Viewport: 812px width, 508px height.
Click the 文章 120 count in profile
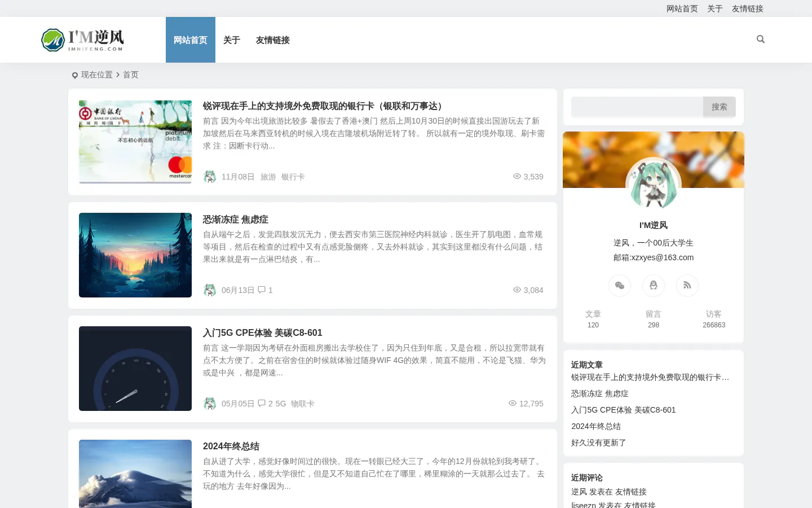pos(593,319)
